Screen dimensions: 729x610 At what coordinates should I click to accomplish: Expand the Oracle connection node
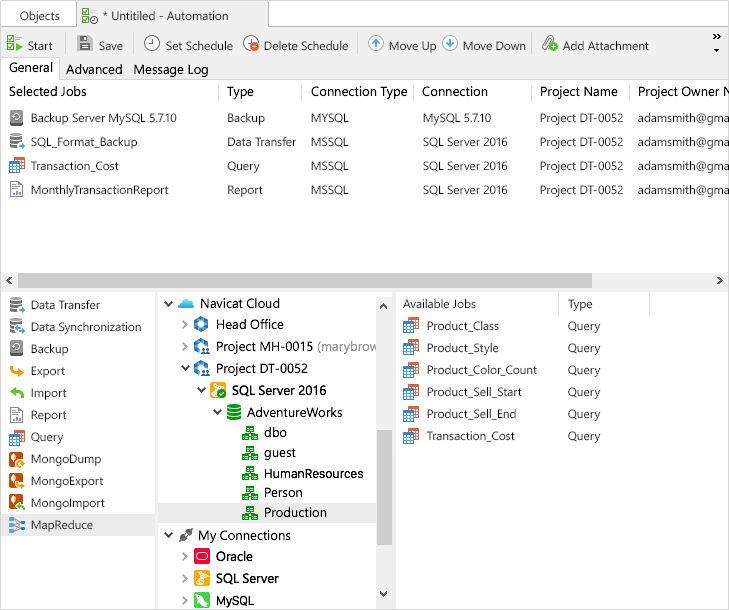point(184,557)
